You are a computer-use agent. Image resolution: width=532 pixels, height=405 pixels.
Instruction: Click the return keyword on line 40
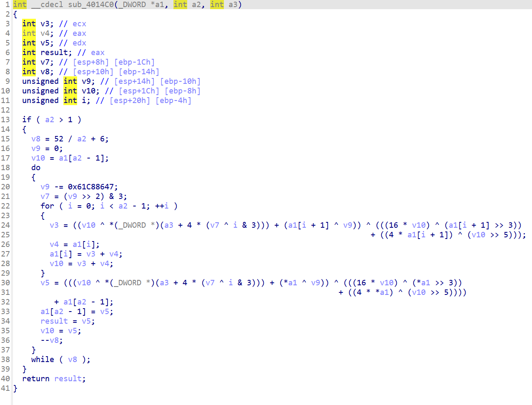point(36,379)
